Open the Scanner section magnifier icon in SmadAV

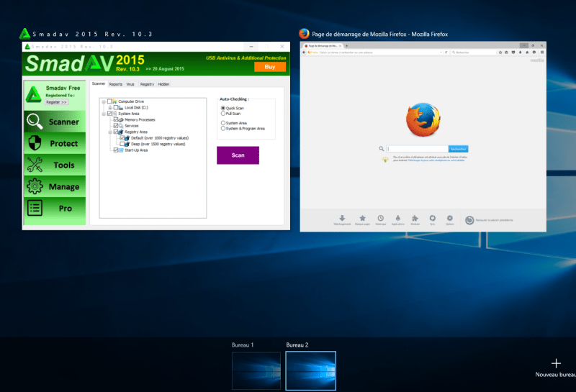(x=35, y=122)
